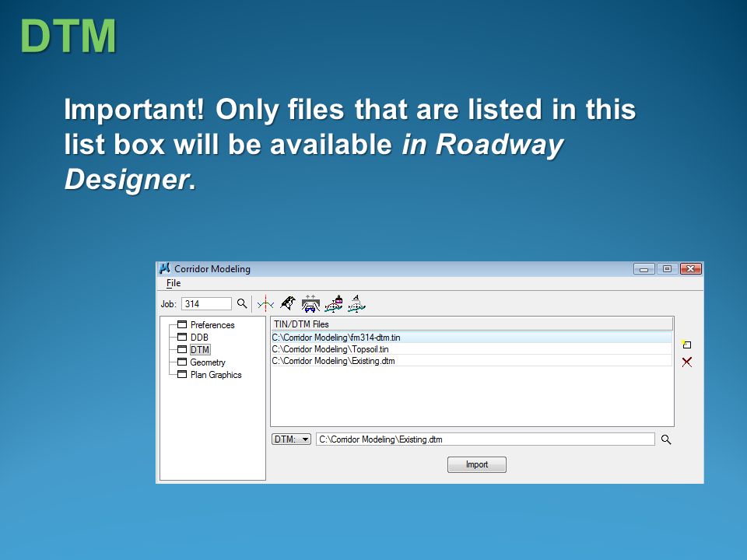Open the DTM: type dropdown
This screenshot has width=747, height=560.
(291, 439)
